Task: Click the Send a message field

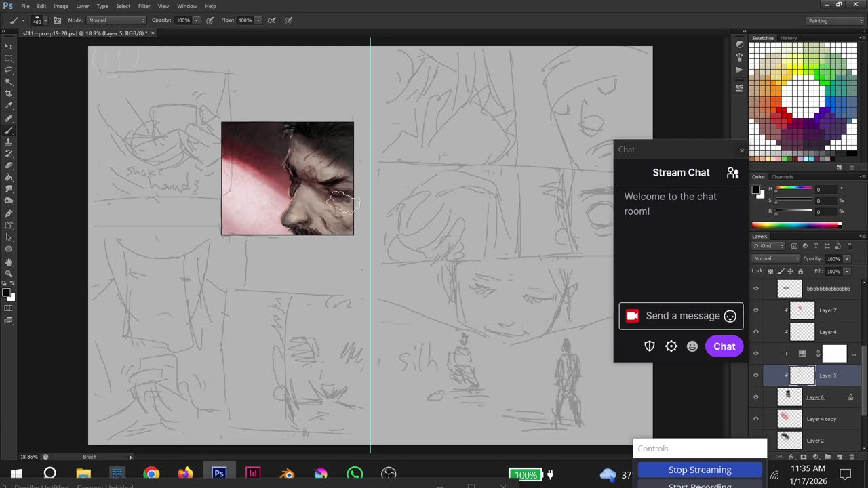Action: pyautogui.click(x=681, y=316)
